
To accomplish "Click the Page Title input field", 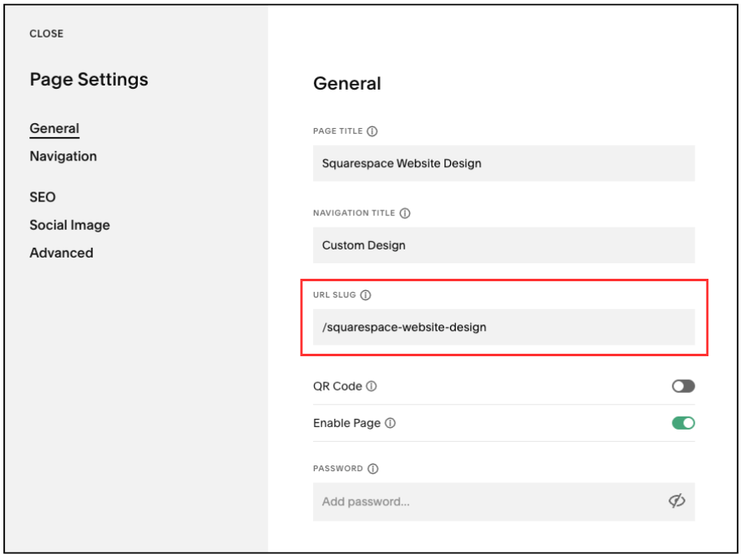I will [x=504, y=163].
